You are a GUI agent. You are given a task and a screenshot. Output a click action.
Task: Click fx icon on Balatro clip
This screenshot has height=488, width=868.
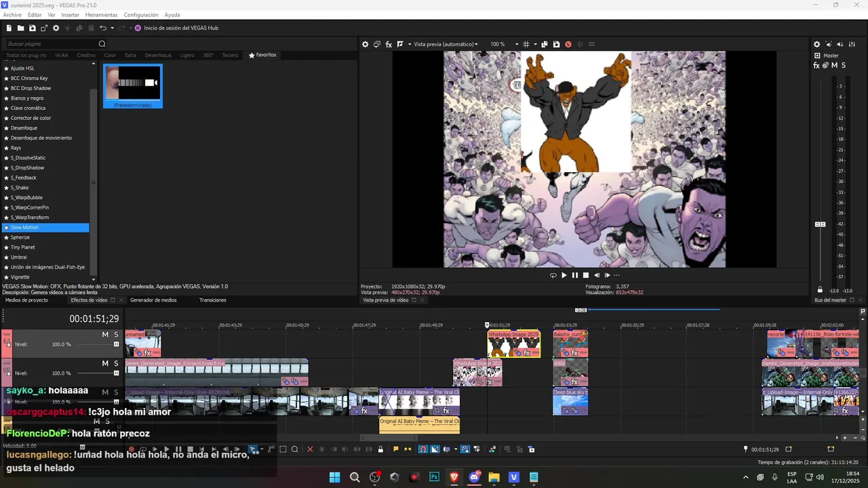[574, 353]
